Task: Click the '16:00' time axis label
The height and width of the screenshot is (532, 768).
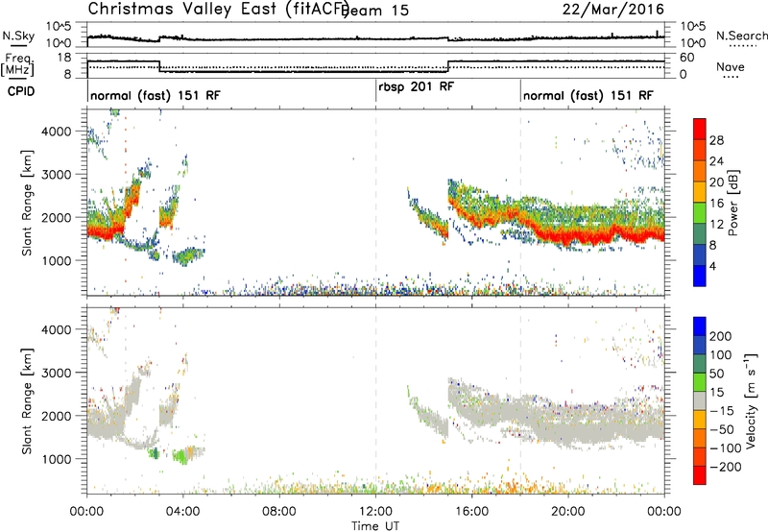Action: click(471, 512)
